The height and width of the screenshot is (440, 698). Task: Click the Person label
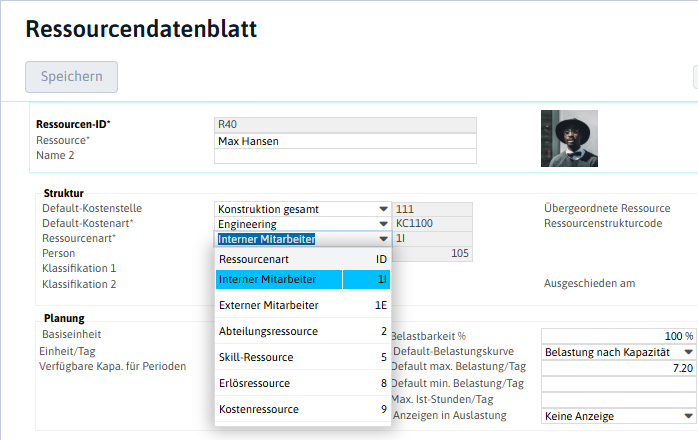(58, 253)
